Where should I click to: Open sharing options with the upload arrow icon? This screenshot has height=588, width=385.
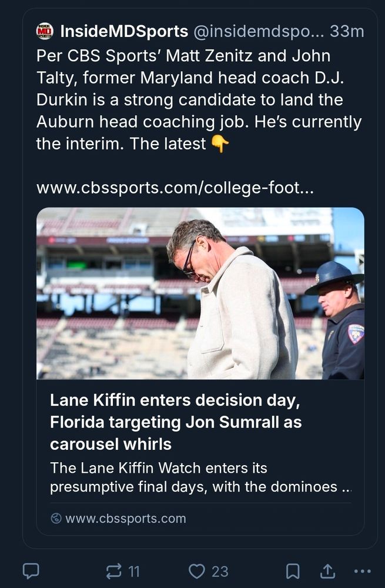click(x=329, y=569)
